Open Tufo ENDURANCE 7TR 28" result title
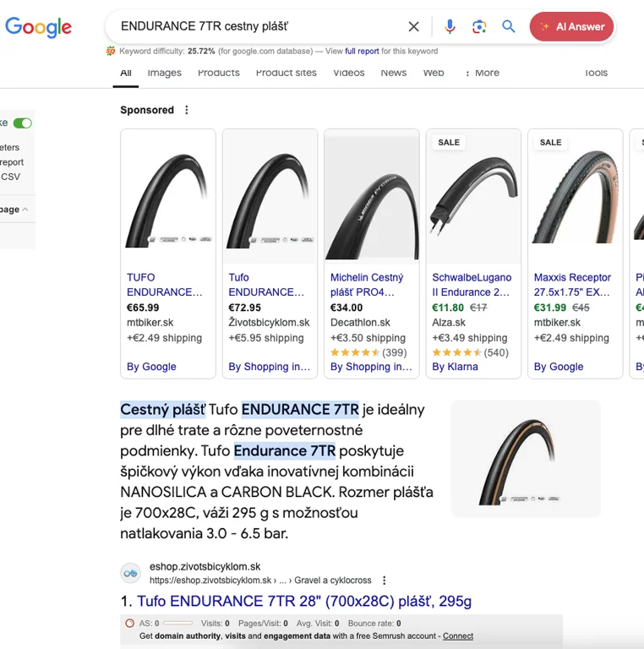This screenshot has width=644, height=649. coord(303,601)
